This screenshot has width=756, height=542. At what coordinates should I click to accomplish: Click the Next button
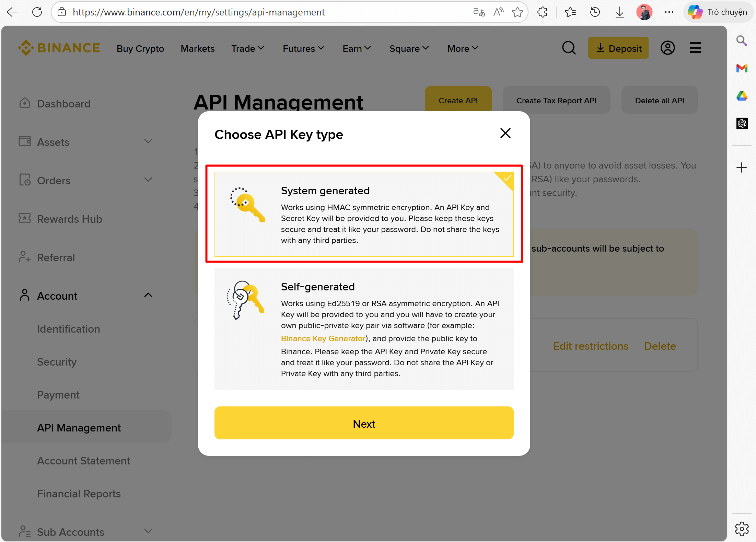pos(364,423)
